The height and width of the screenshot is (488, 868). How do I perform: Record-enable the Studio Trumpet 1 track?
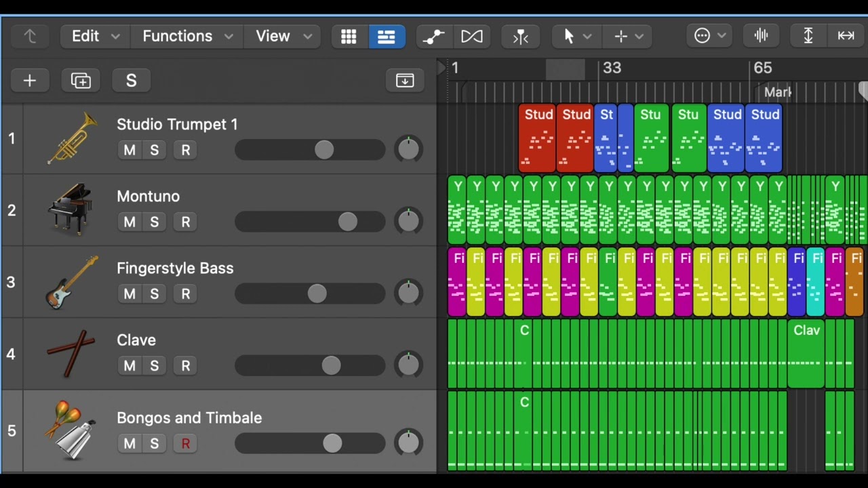185,150
